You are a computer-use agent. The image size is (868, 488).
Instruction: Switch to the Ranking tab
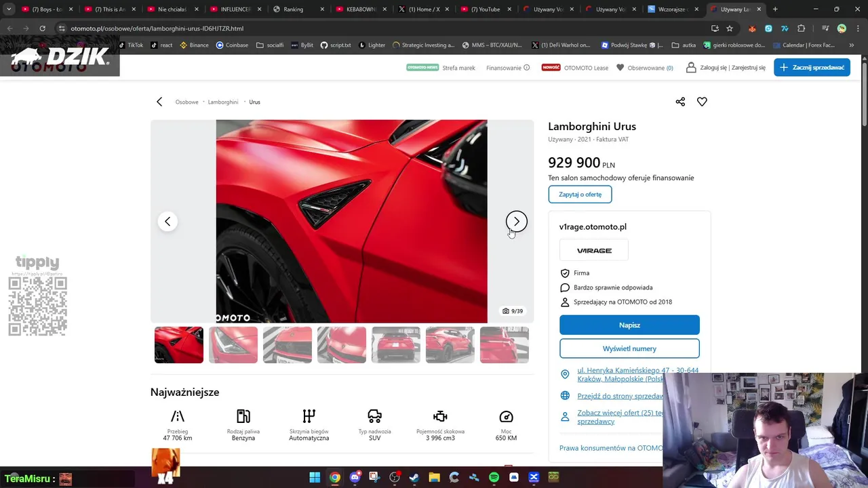pos(293,9)
